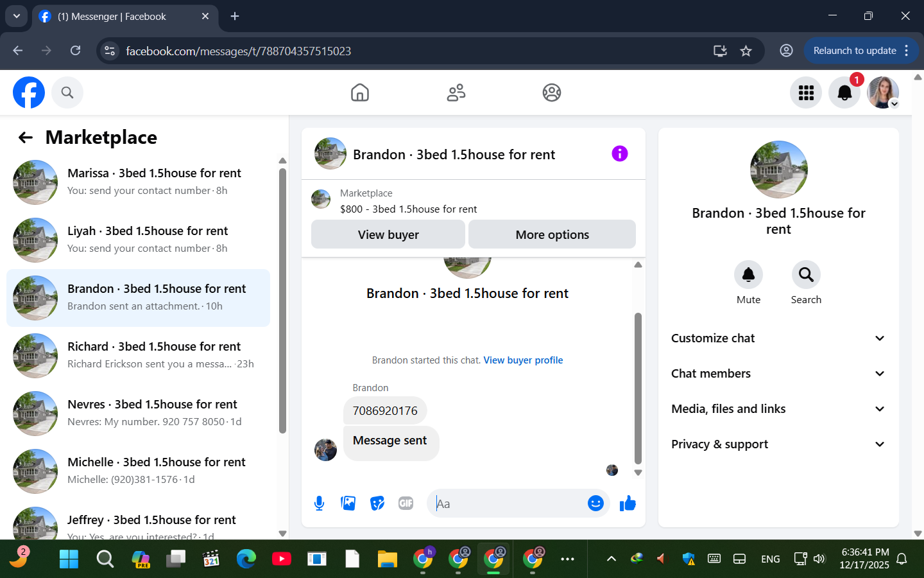
Task: Open the Facebook Menu grid icon
Action: tap(806, 92)
